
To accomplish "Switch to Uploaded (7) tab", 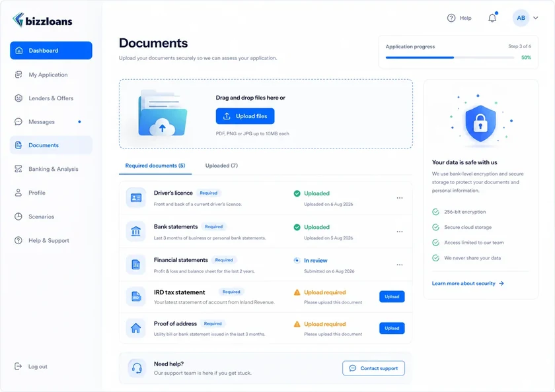I will (x=221, y=166).
